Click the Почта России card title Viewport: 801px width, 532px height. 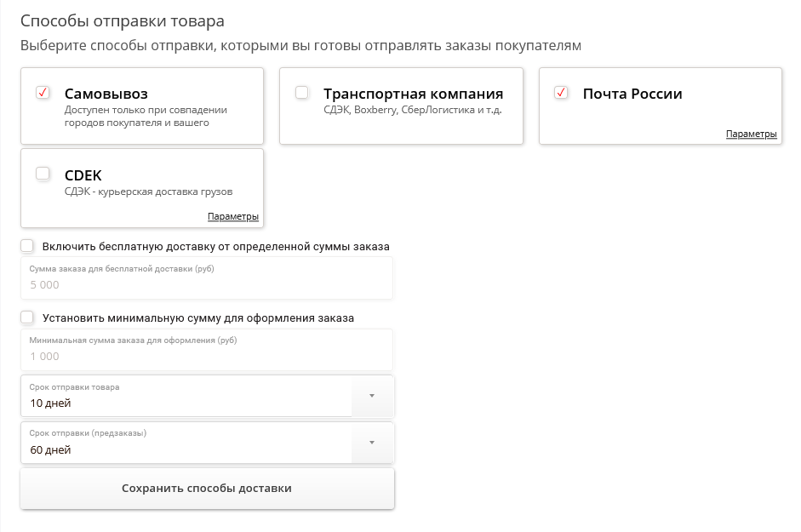pos(632,94)
